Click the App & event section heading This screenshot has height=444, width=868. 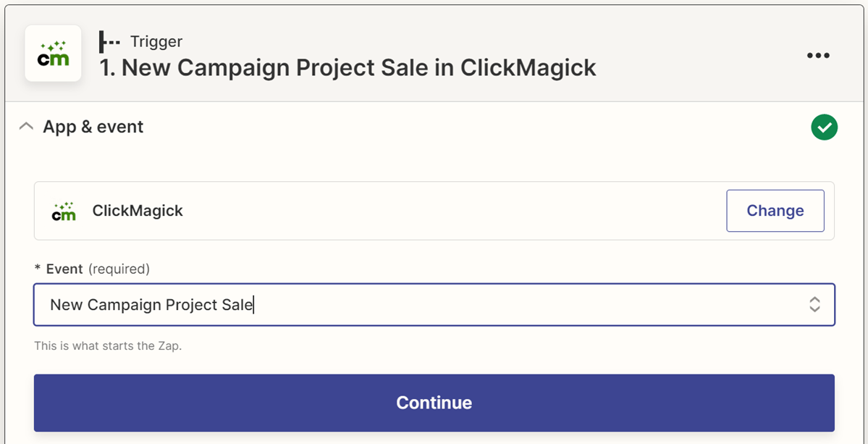(93, 127)
